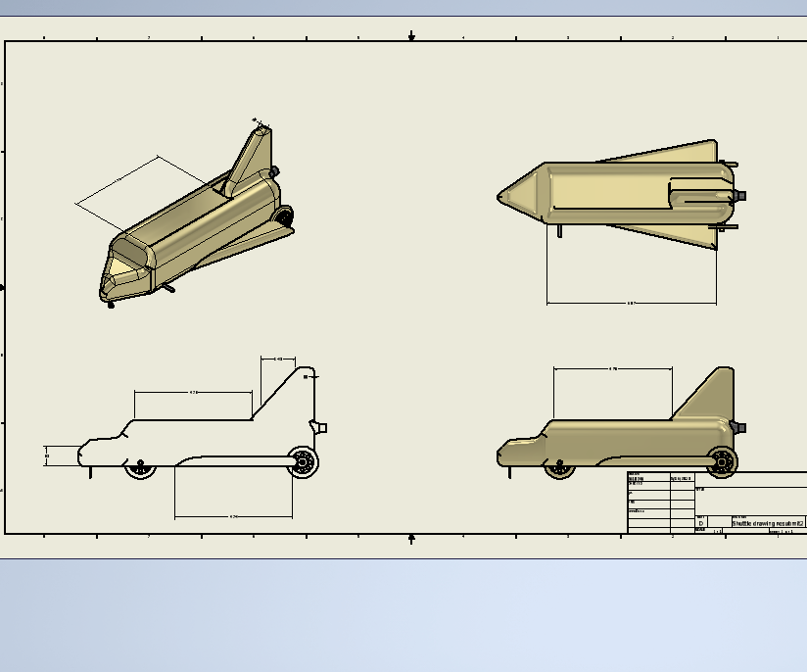Select the top view of the shuttle
The height and width of the screenshot is (672, 807).
point(627,196)
